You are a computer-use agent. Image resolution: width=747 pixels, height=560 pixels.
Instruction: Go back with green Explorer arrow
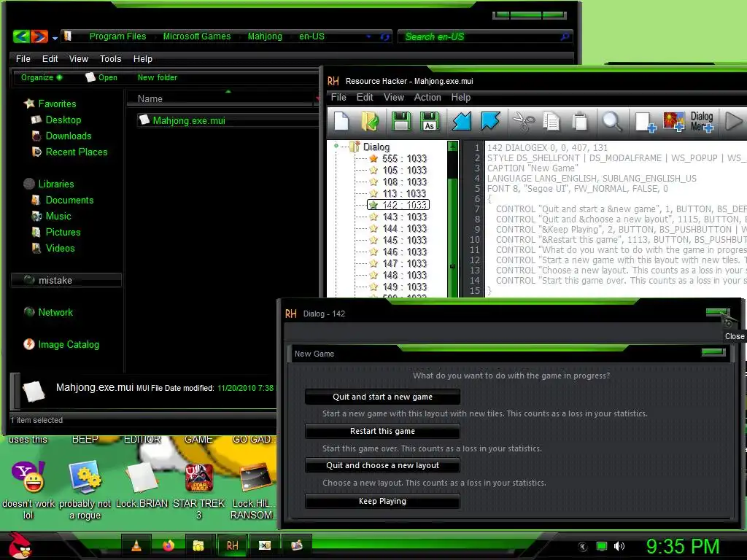pos(21,36)
